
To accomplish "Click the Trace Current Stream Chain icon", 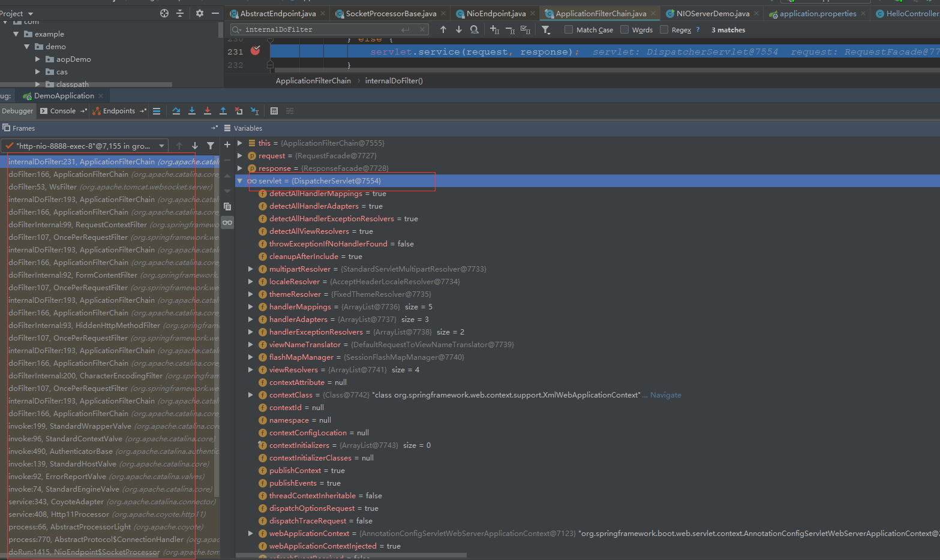I will point(290,111).
